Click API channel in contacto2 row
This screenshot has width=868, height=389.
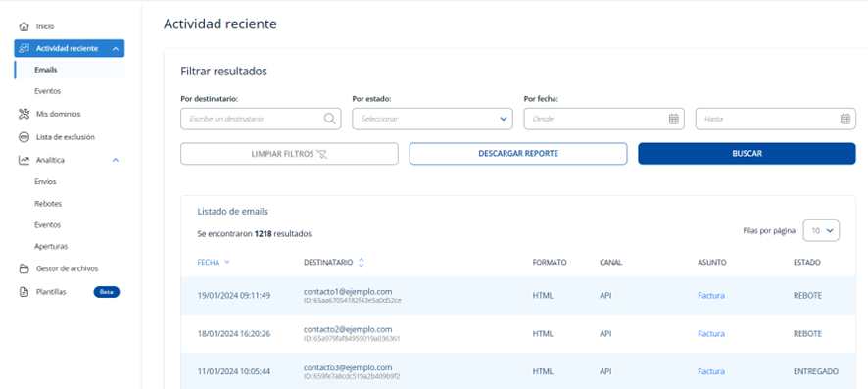tap(605, 334)
